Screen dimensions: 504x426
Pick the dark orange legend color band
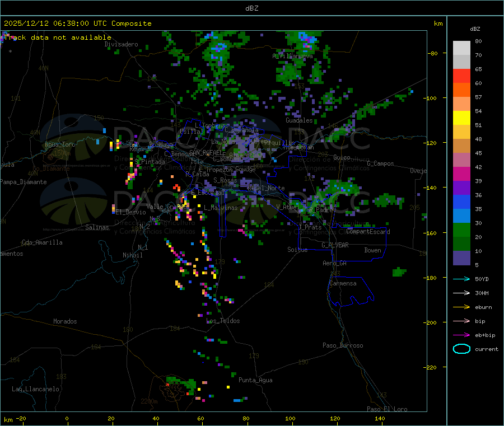coord(461,90)
